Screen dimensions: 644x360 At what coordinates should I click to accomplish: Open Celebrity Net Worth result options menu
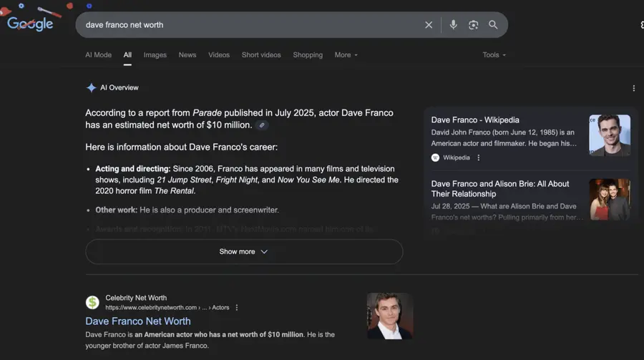[237, 308]
